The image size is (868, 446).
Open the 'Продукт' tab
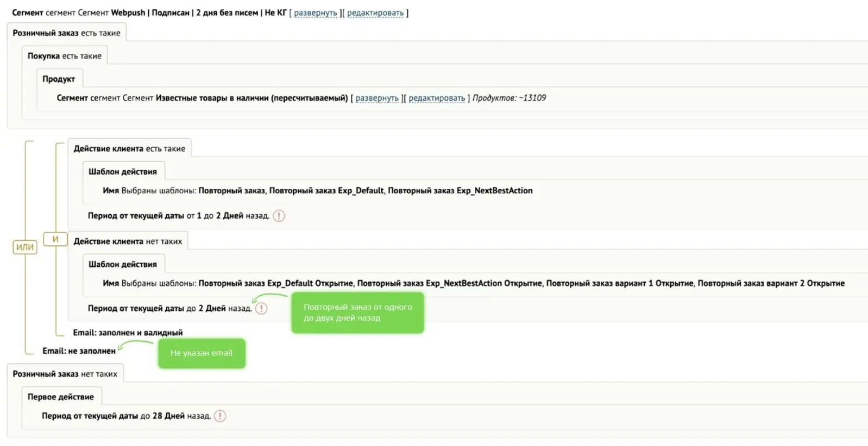coord(59,79)
